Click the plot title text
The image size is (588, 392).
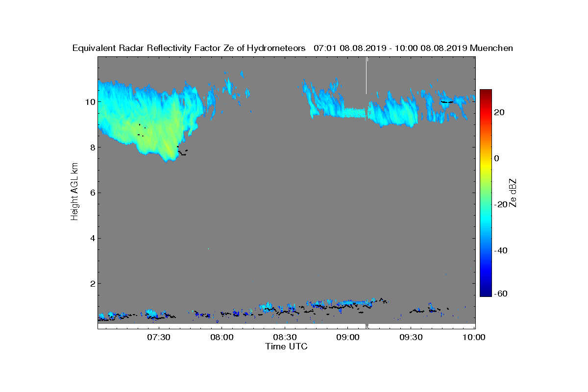(293, 48)
